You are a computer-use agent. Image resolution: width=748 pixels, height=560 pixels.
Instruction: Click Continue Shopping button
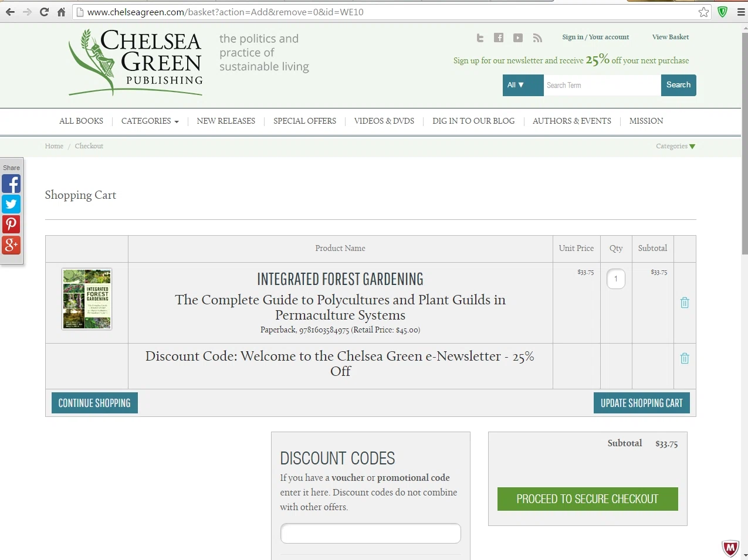coord(94,403)
